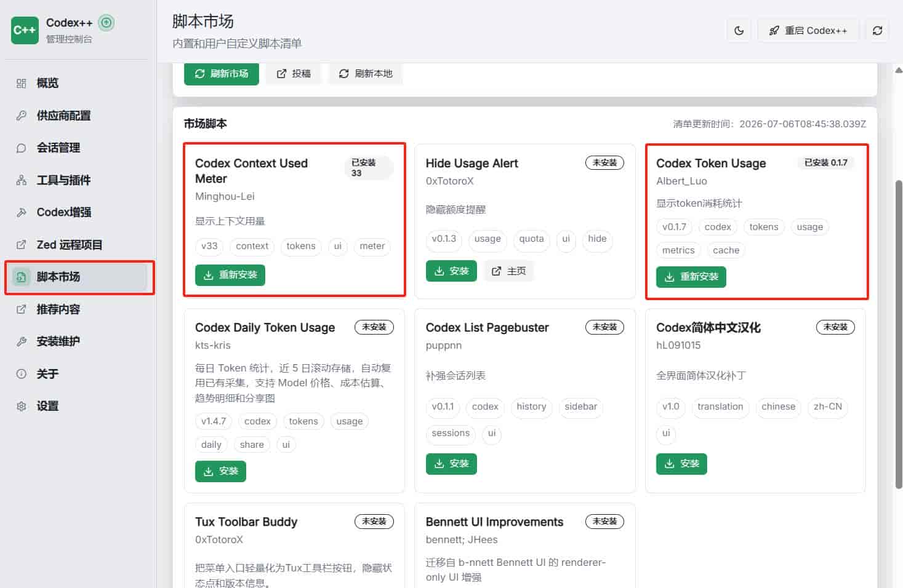Open 概览 in the sidebar
The height and width of the screenshot is (588, 903).
[x=77, y=83]
